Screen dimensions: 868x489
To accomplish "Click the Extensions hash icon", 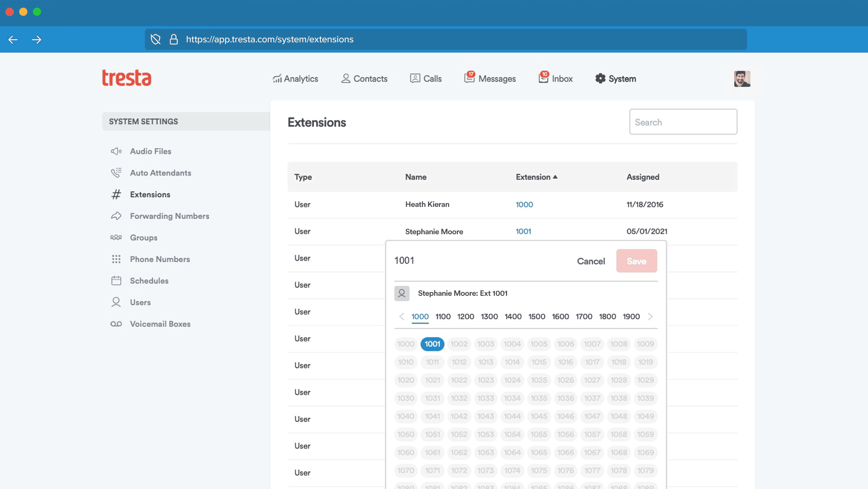I will click(x=116, y=194).
